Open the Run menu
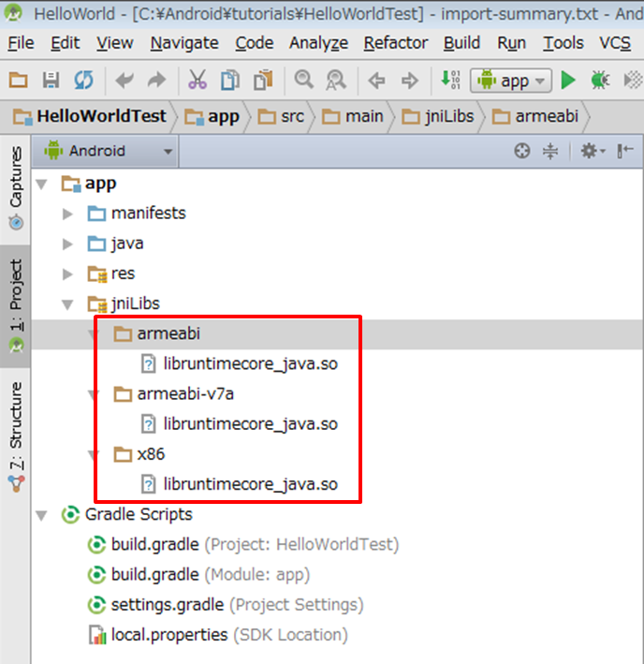Image resolution: width=644 pixels, height=664 pixels. click(x=512, y=43)
